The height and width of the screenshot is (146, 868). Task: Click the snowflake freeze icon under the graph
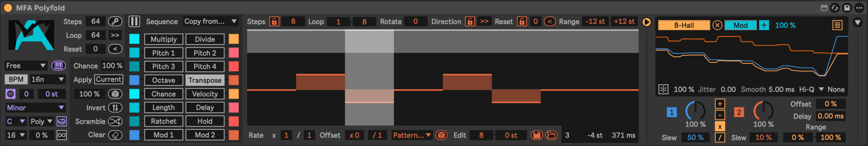tap(663, 89)
